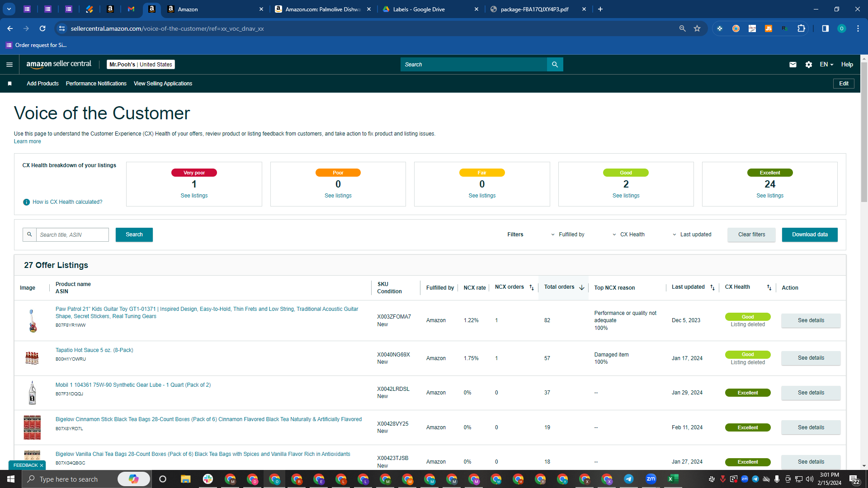Click the Tapatio Hot Sauce thumbnail
This screenshot has width=868, height=488.
click(x=32, y=358)
